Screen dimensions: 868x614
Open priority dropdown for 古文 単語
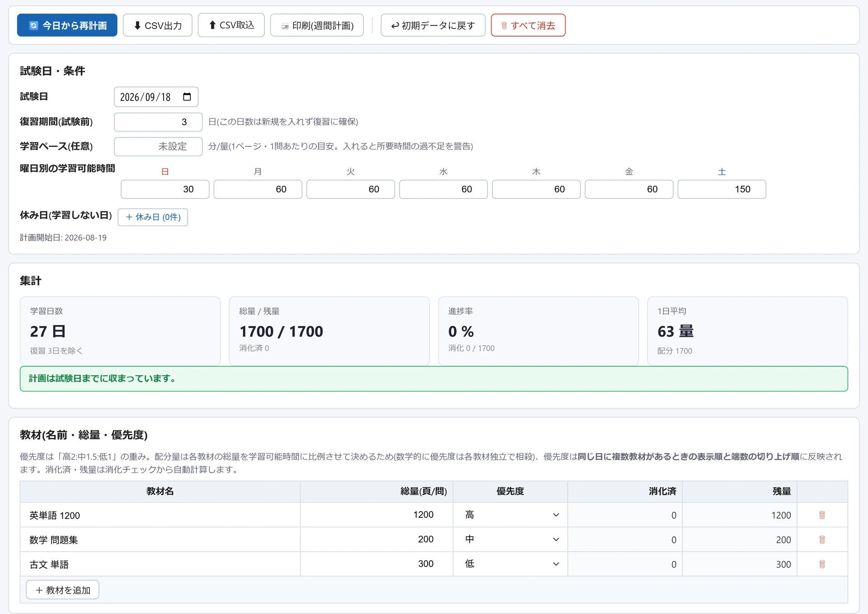tap(510, 564)
